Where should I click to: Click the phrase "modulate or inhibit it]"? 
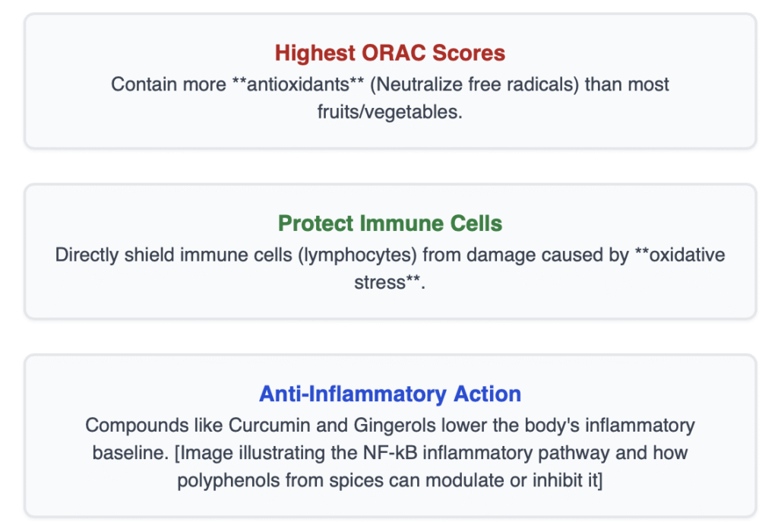528,481
